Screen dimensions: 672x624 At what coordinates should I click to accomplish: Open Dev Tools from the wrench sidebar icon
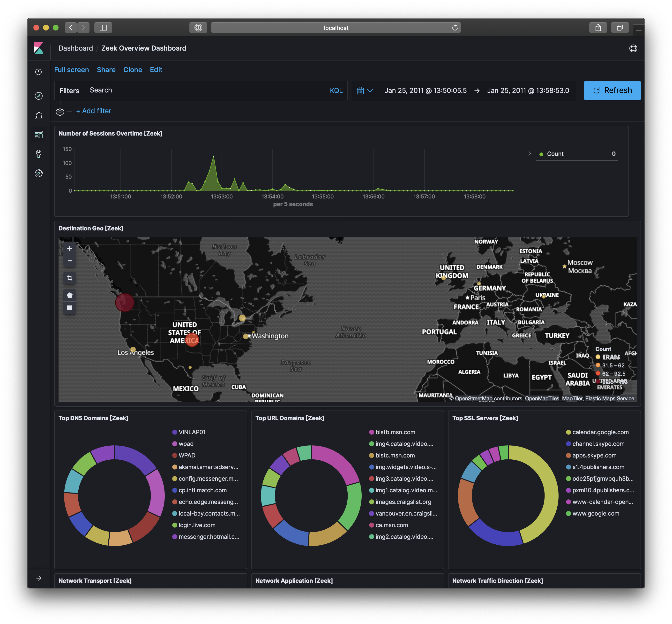click(38, 154)
